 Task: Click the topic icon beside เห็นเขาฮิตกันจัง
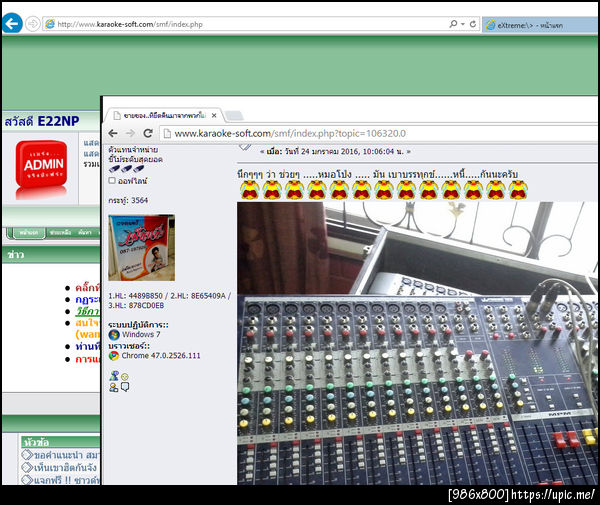pyautogui.click(x=27, y=467)
